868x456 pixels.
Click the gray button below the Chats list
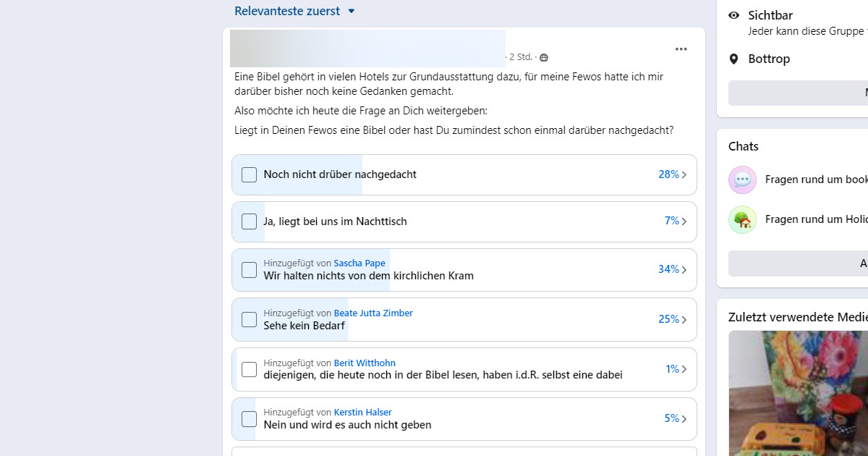coord(798,263)
